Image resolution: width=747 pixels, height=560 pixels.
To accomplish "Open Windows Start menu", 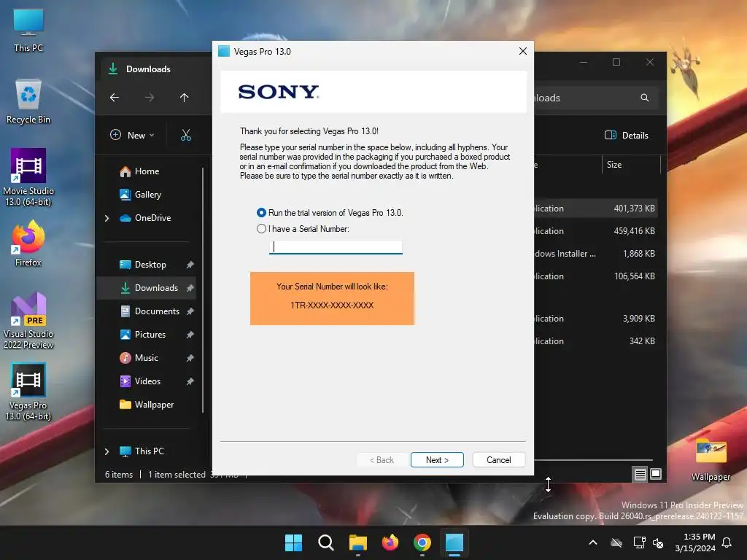I will (x=293, y=542).
